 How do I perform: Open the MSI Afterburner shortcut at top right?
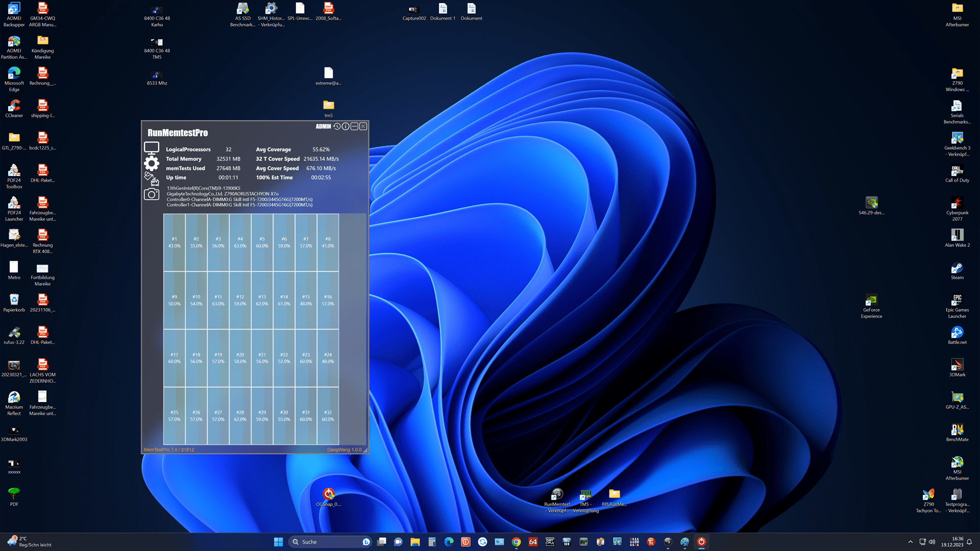coord(957,11)
